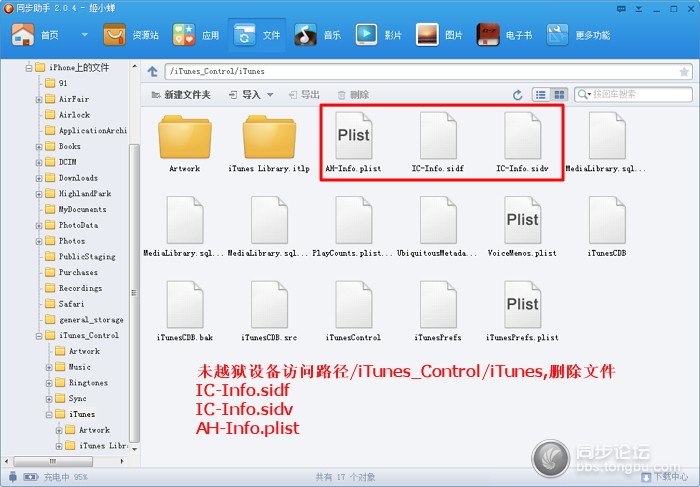The height and width of the screenshot is (487, 700).
Task: Expand the Music subfolder node
Action: (x=49, y=367)
